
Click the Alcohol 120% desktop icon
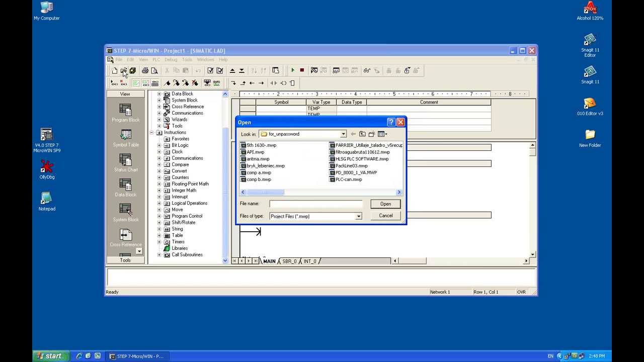(590, 11)
